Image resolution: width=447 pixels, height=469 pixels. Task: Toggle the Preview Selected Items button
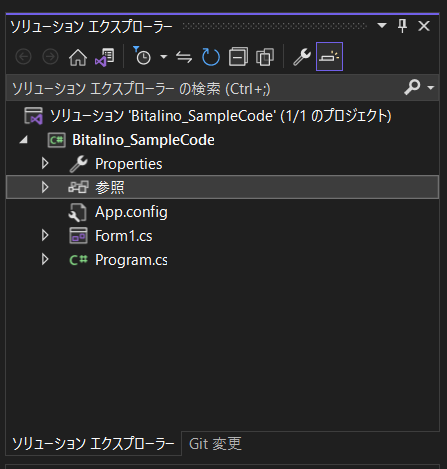329,57
